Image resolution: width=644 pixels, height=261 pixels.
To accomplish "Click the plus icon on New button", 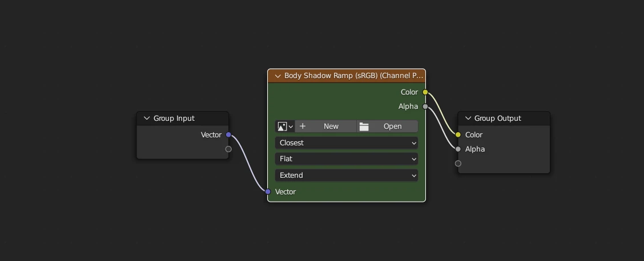I will coord(303,127).
